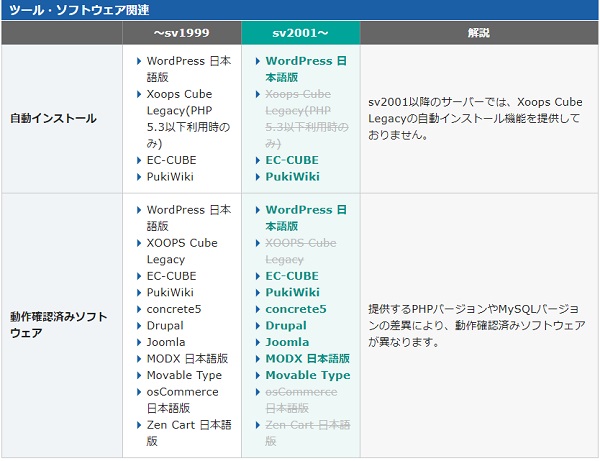Screen dimensions: 600x461
Task: Click green WordPress 日本語版 in 自動インストール row, sv2001~ column
Action: pyautogui.click(x=306, y=69)
